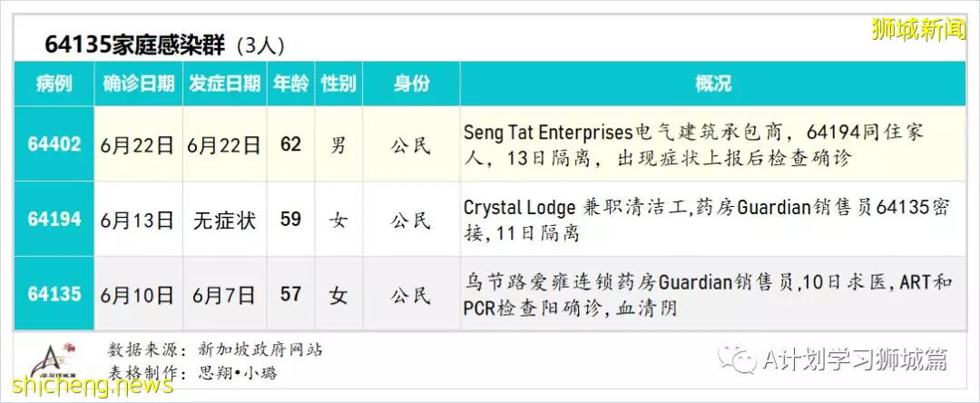The image size is (980, 403).
Task: Click the 无症状 cell in row 64194
Action: tap(225, 220)
